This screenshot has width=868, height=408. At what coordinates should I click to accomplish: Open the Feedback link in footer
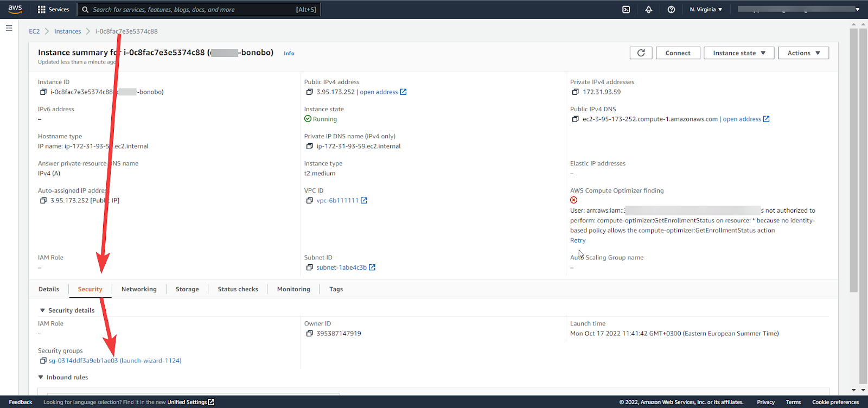21,402
